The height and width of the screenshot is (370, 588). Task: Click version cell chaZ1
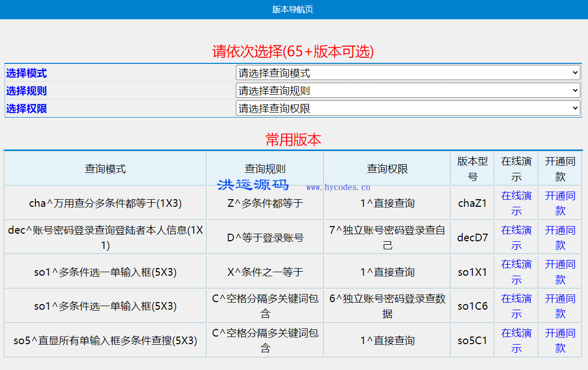[x=472, y=203]
